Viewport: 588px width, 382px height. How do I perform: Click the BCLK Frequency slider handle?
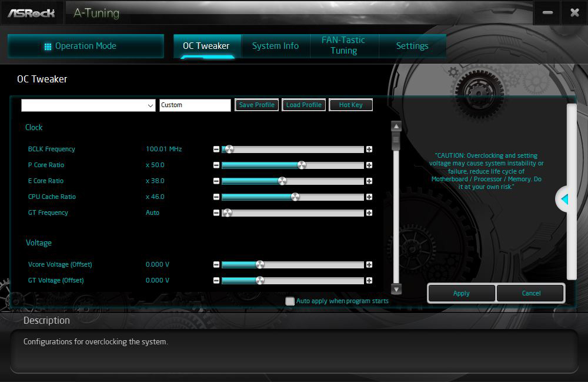point(229,150)
